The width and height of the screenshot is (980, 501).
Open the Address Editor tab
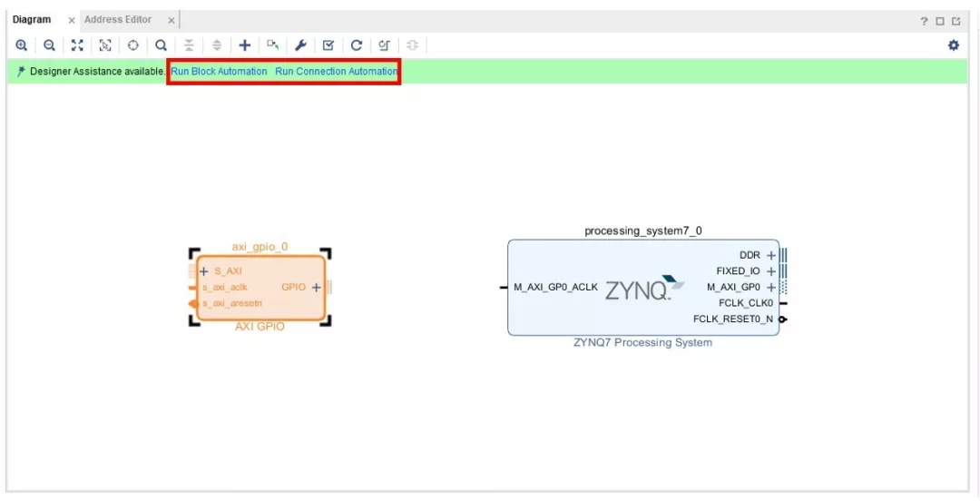point(118,19)
